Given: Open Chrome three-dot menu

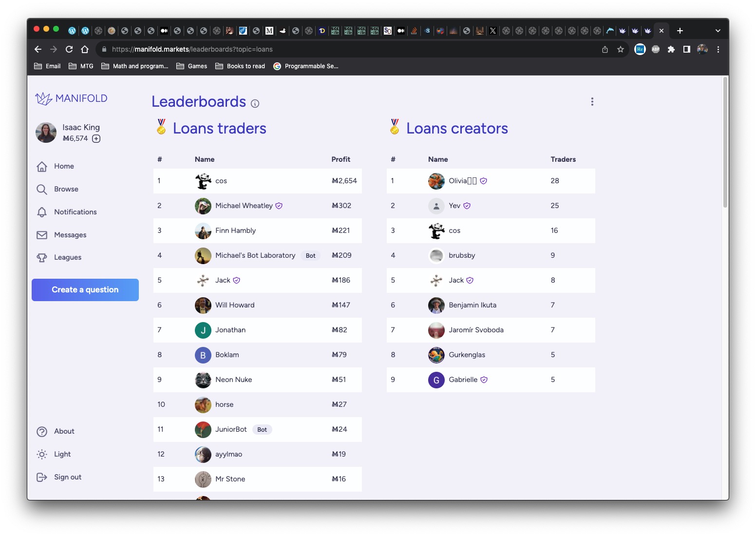Looking at the screenshot, I should 718,49.
